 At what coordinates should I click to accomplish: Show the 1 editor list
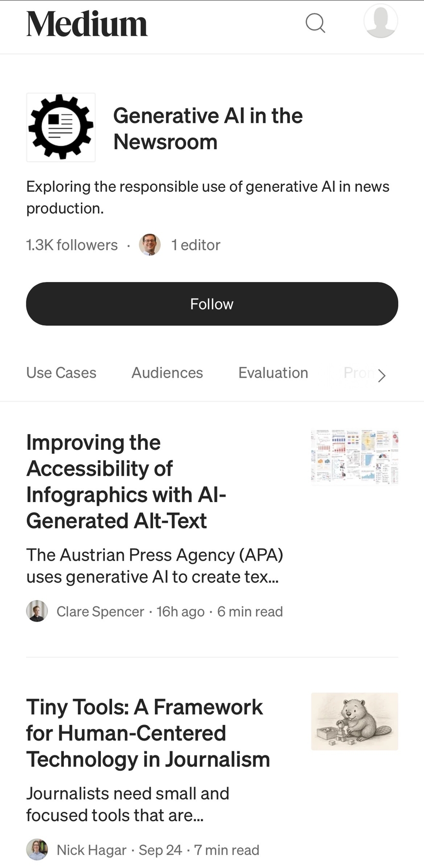point(195,245)
